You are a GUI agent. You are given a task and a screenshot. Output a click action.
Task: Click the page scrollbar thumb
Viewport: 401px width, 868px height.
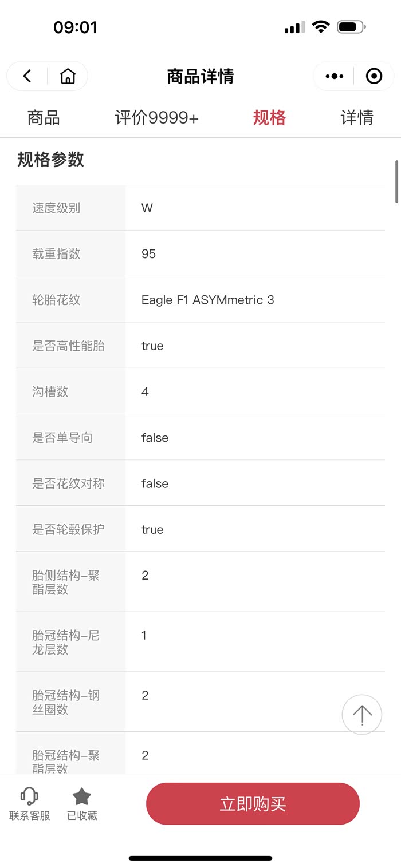(x=396, y=181)
